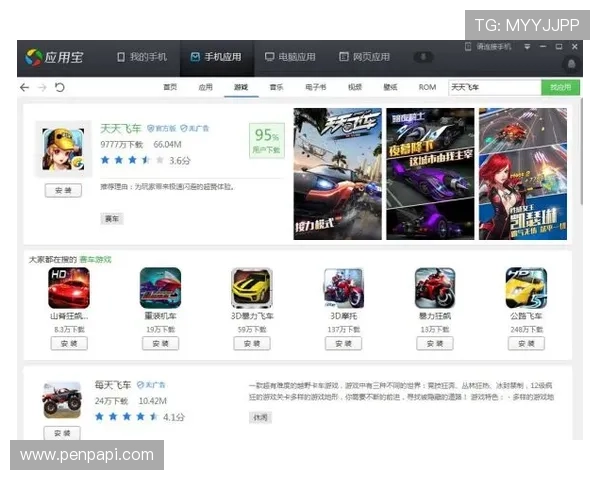600x480 pixels.
Task: Click 官方版 badge next to 天天飞车
Action: [x=161, y=129]
